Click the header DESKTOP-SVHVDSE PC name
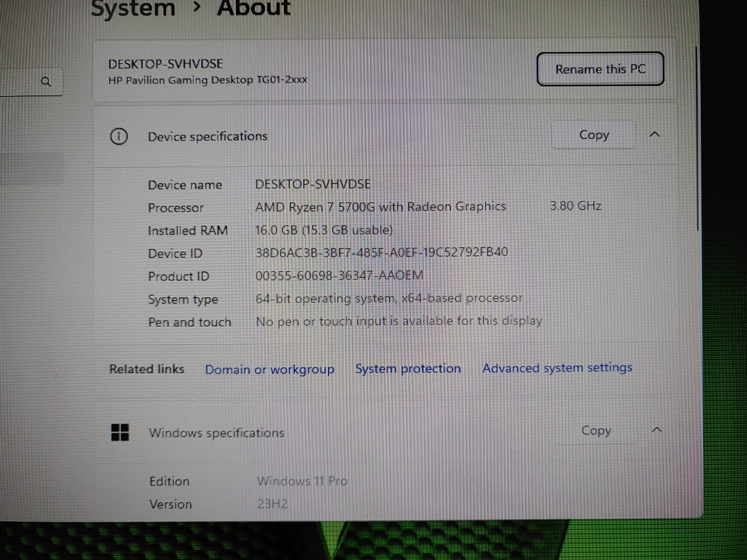The width and height of the screenshot is (747, 560). click(165, 64)
